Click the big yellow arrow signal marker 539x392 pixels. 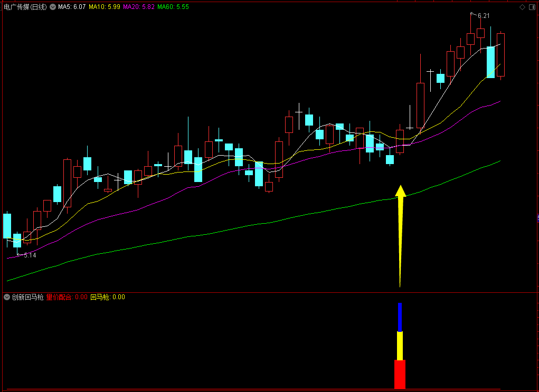click(400, 236)
